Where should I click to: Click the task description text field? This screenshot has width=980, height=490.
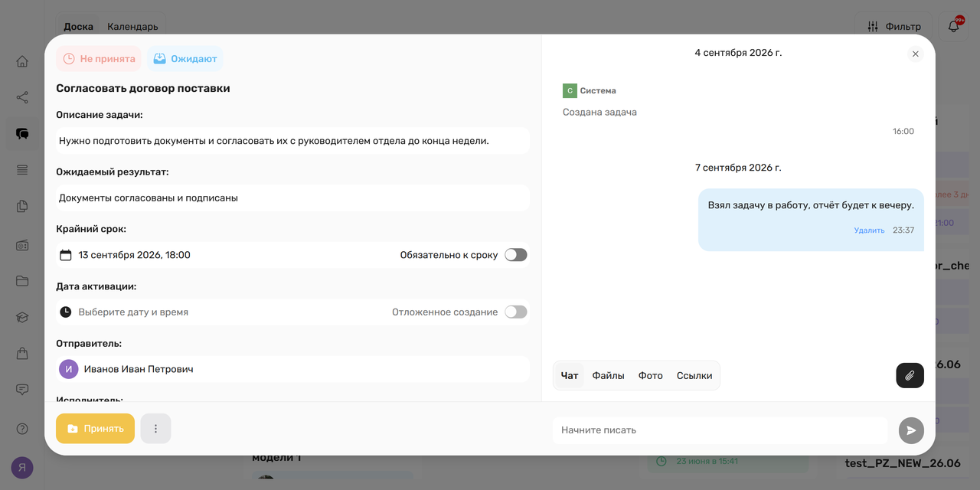[292, 141]
